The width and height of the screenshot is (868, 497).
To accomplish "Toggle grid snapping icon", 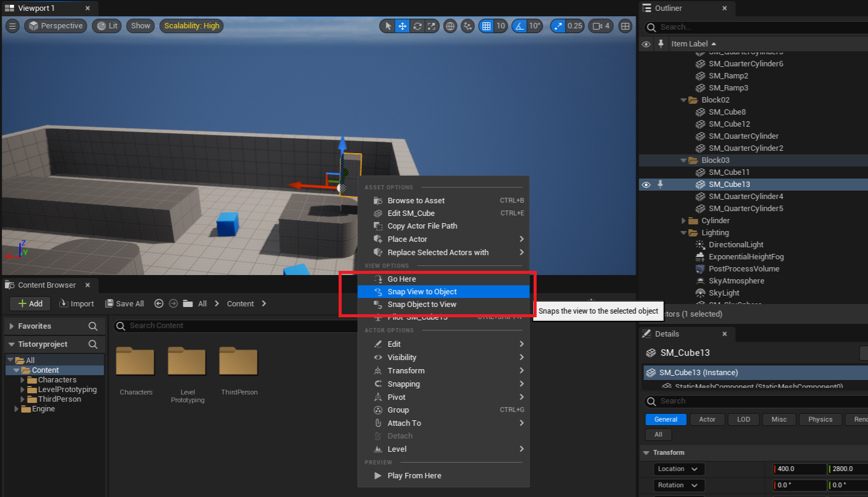I will tap(487, 26).
